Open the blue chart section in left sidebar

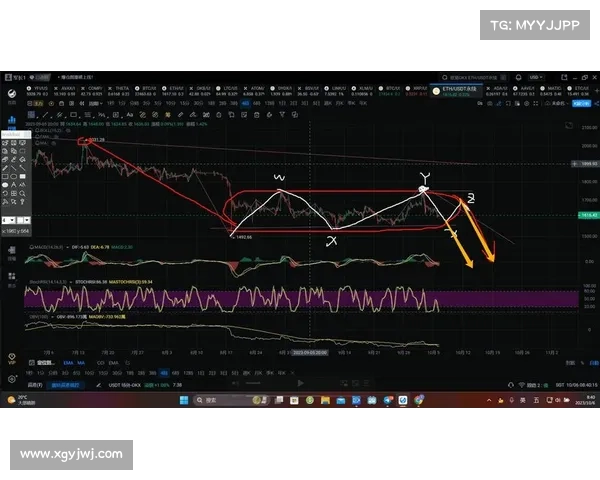(12, 122)
